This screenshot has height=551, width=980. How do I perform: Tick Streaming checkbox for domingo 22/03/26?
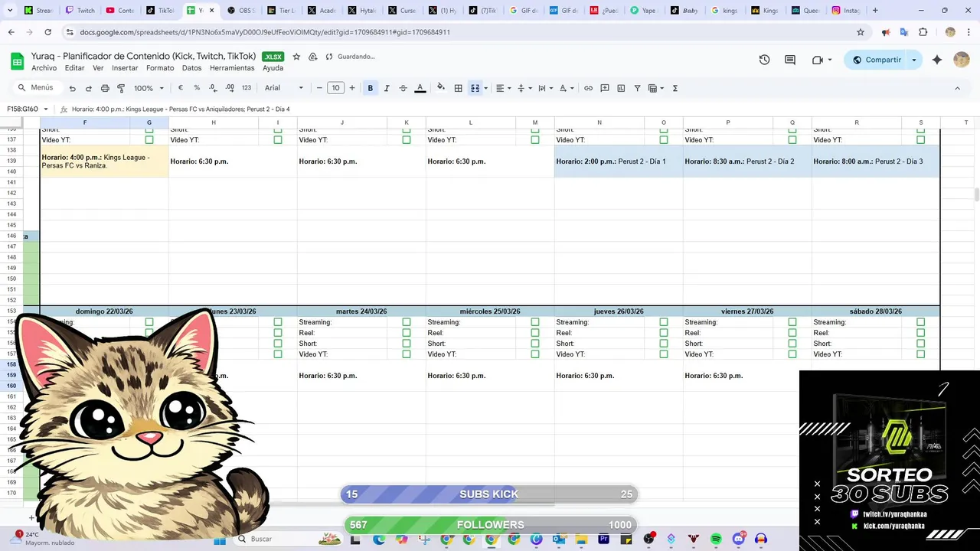[149, 322]
